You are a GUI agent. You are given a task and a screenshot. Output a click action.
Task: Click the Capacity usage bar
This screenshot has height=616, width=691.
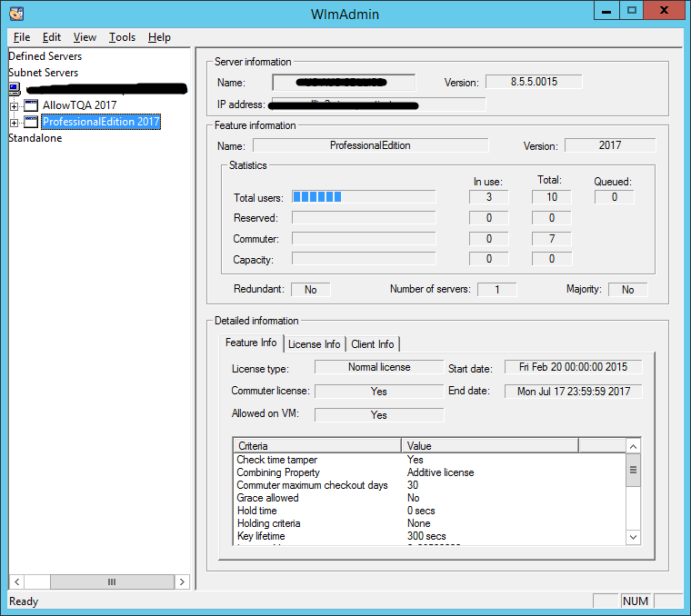click(x=364, y=258)
